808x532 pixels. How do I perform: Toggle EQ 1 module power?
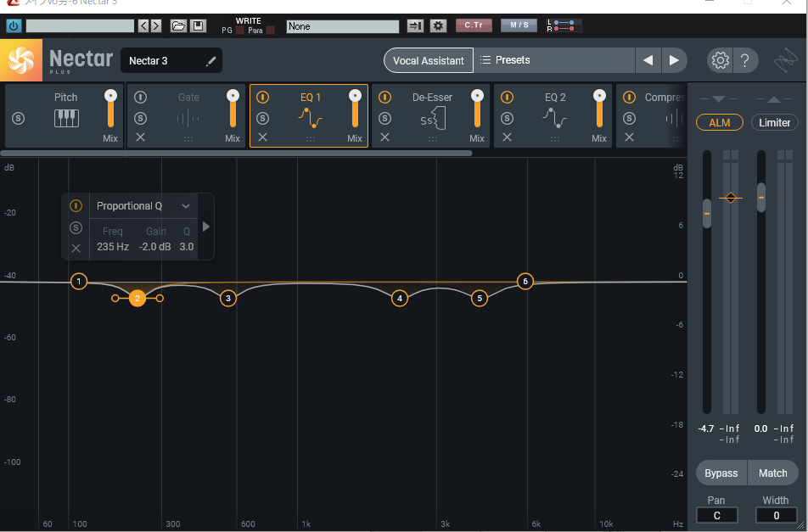[x=262, y=97]
